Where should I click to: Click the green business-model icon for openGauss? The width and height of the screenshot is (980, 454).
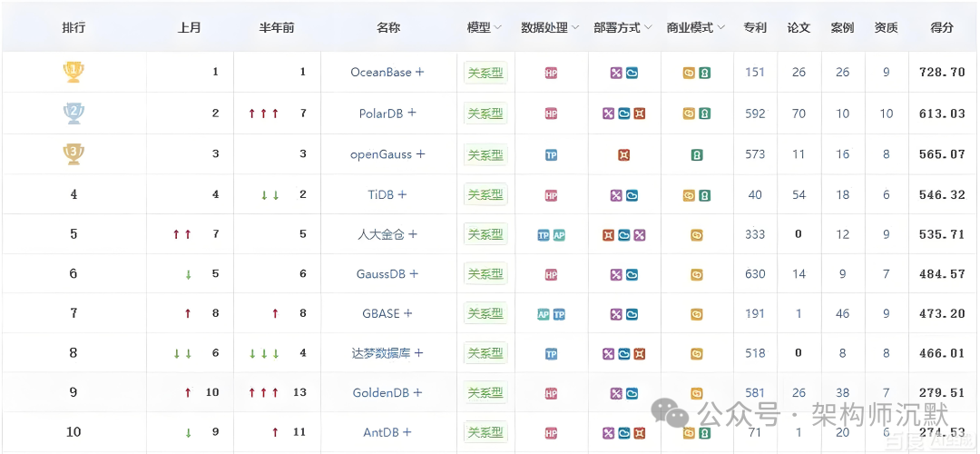[697, 154]
